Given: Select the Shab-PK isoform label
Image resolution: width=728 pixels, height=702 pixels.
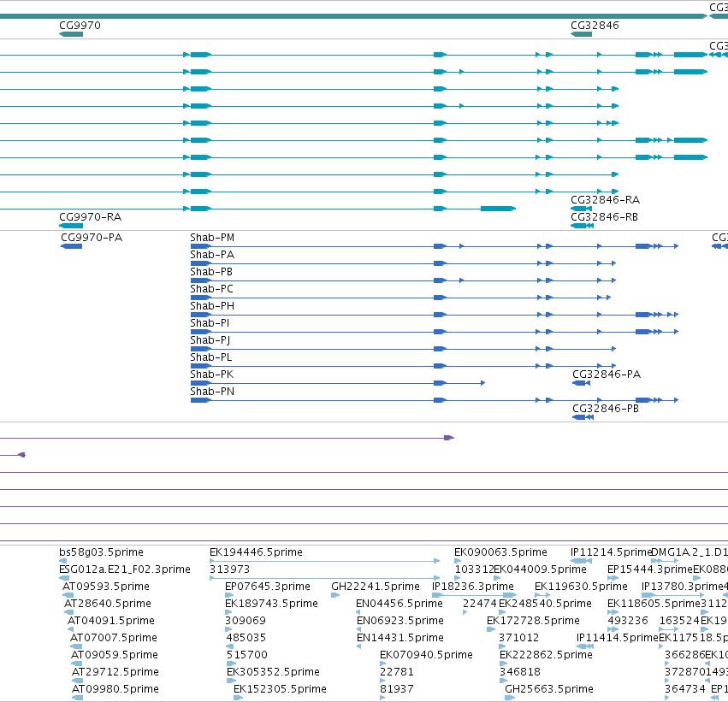Looking at the screenshot, I should (x=211, y=375).
